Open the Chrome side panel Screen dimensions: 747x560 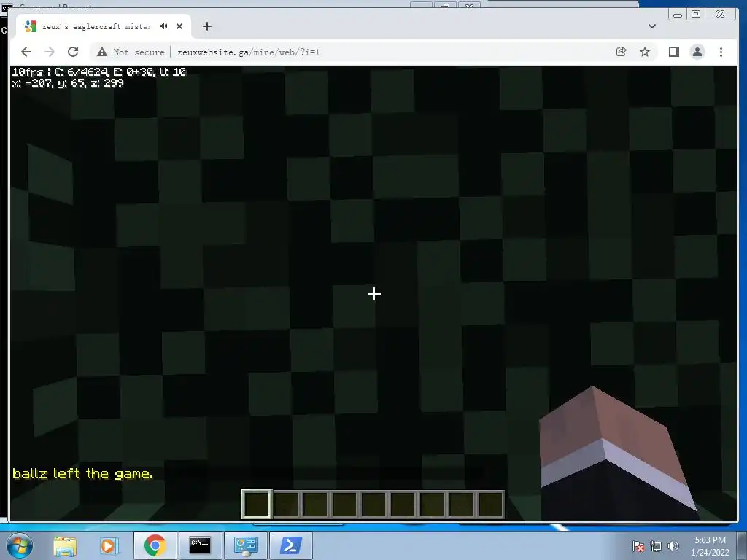pos(673,52)
